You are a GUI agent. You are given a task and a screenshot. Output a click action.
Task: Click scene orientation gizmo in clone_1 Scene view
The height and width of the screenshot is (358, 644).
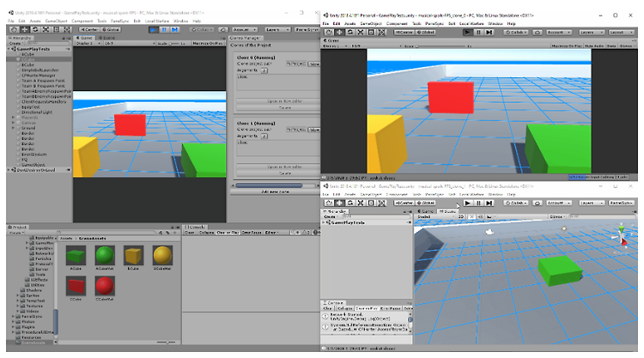[x=622, y=235]
